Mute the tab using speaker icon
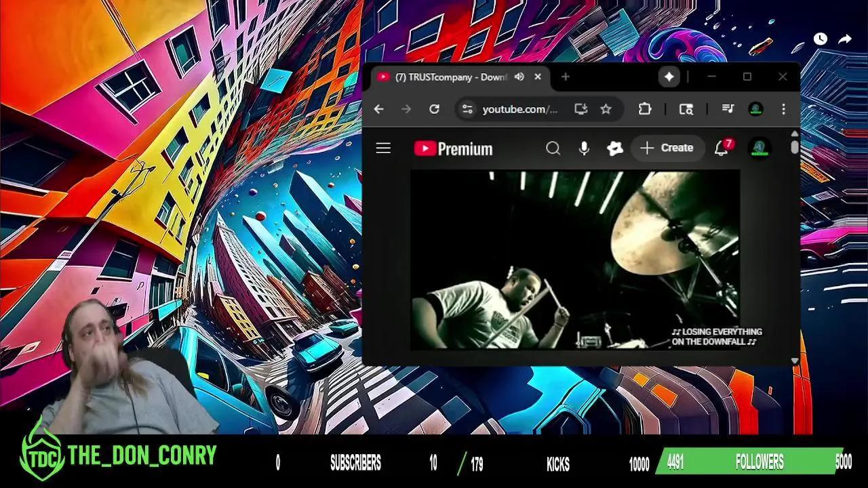This screenshot has width=868, height=488. coord(519,77)
